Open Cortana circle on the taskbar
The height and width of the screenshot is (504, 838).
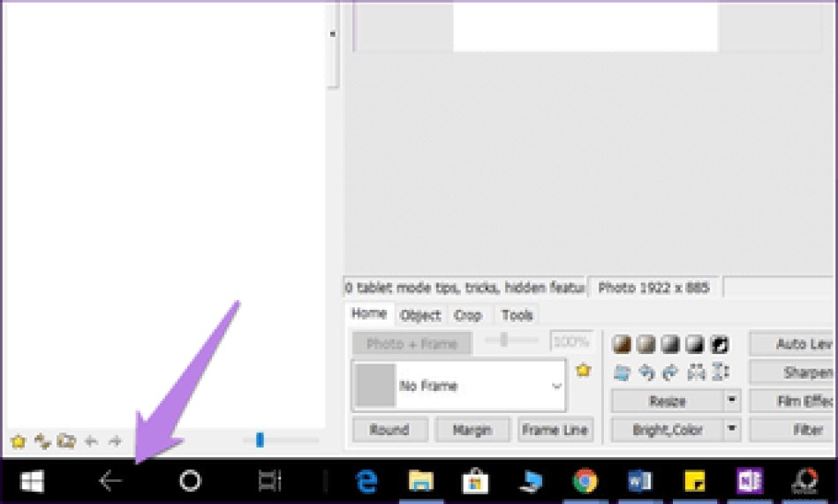pyautogui.click(x=190, y=481)
